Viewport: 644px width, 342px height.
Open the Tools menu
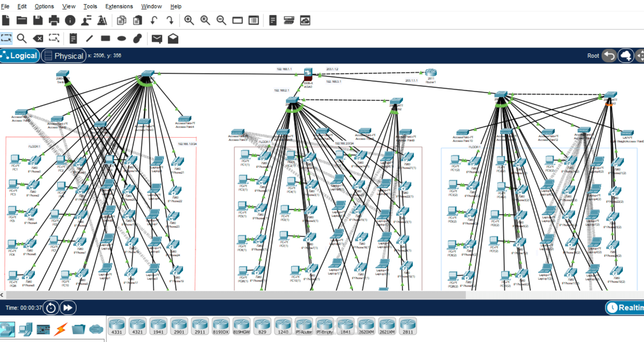pyautogui.click(x=90, y=6)
